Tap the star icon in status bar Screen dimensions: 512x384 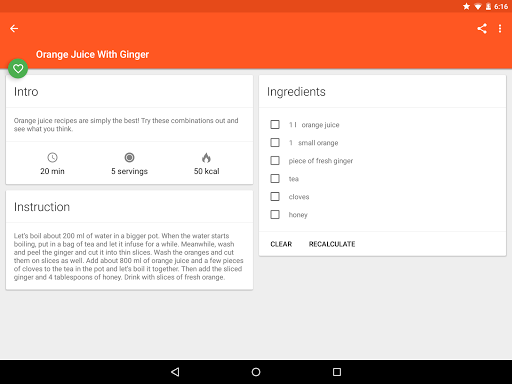[x=466, y=6]
